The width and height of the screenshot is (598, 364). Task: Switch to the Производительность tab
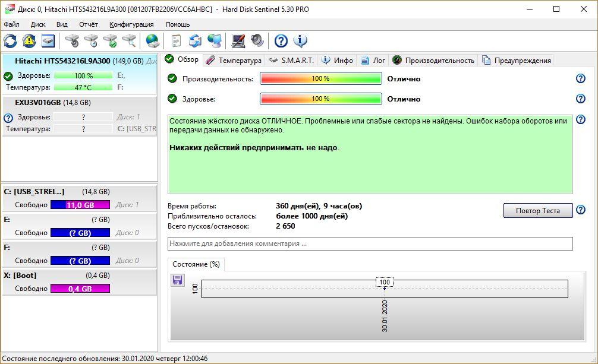click(433, 60)
